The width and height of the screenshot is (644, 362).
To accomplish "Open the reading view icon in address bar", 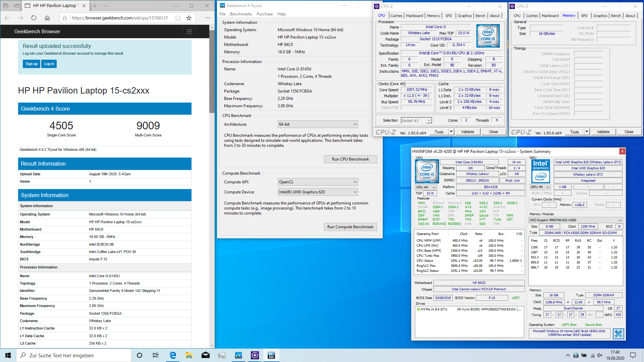I will tap(178, 18).
